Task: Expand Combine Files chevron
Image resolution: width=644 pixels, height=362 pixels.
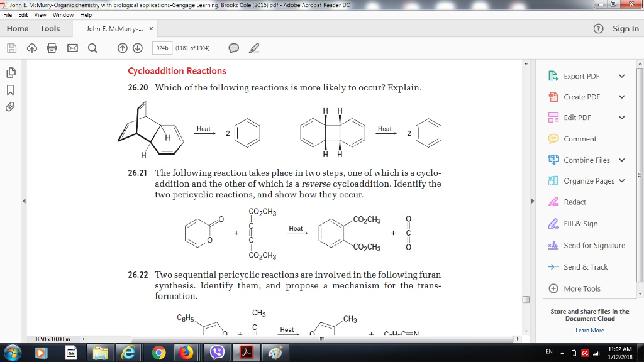Action: tap(622, 160)
